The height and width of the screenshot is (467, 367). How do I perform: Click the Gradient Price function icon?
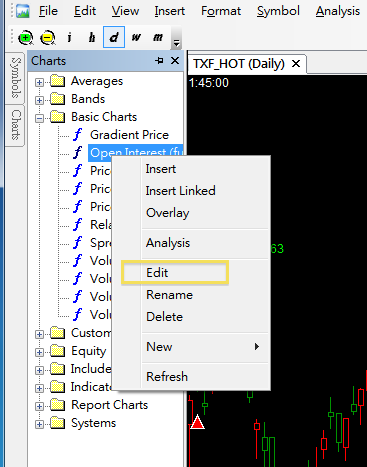pos(78,135)
